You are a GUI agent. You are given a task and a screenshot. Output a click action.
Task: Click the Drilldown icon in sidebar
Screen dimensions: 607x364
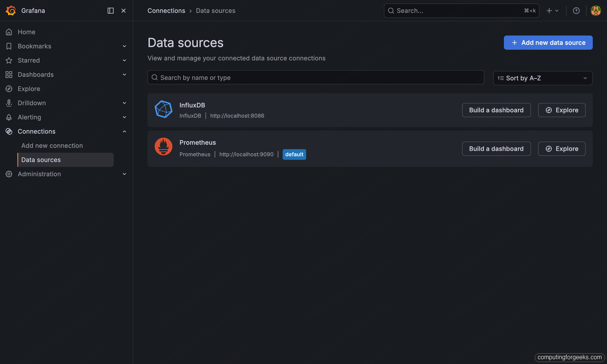tap(9, 103)
